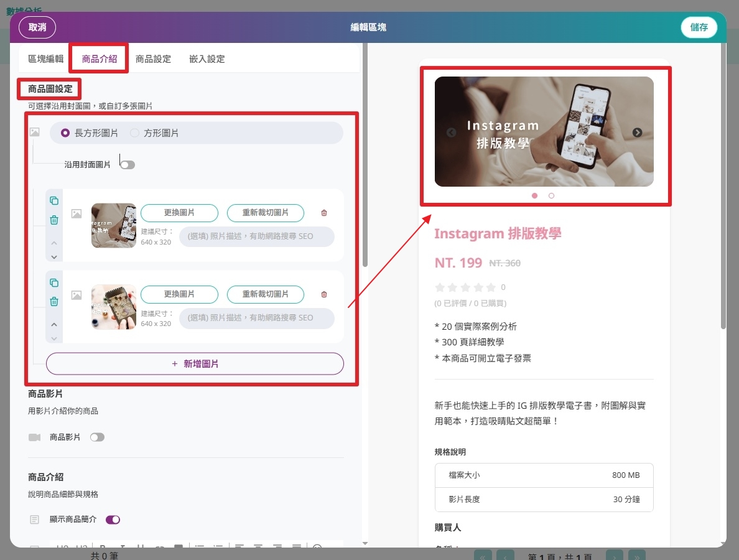The height and width of the screenshot is (560, 739).
Task: Remove first image with red trash icon
Action: (324, 213)
